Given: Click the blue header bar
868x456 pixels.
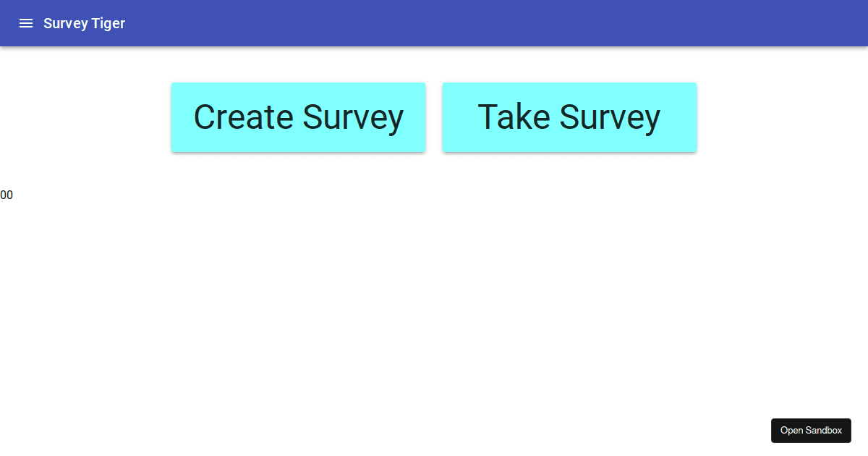Looking at the screenshot, I should [x=434, y=23].
